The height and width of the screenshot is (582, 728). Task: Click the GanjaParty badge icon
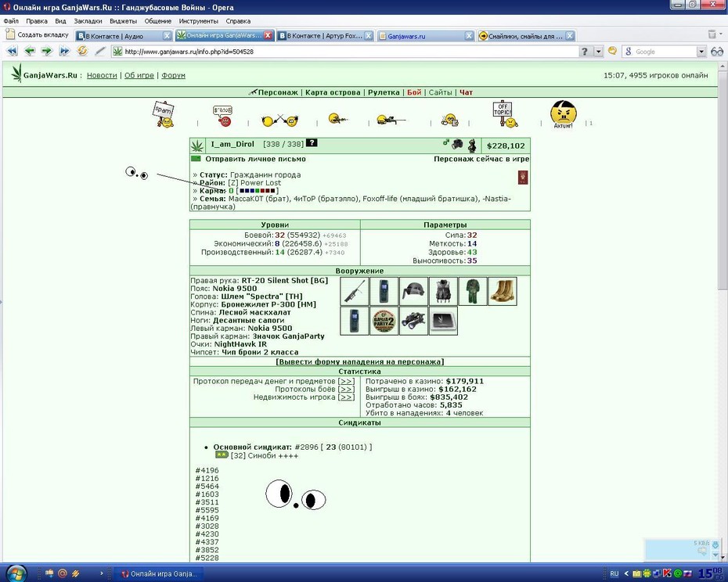(384, 321)
